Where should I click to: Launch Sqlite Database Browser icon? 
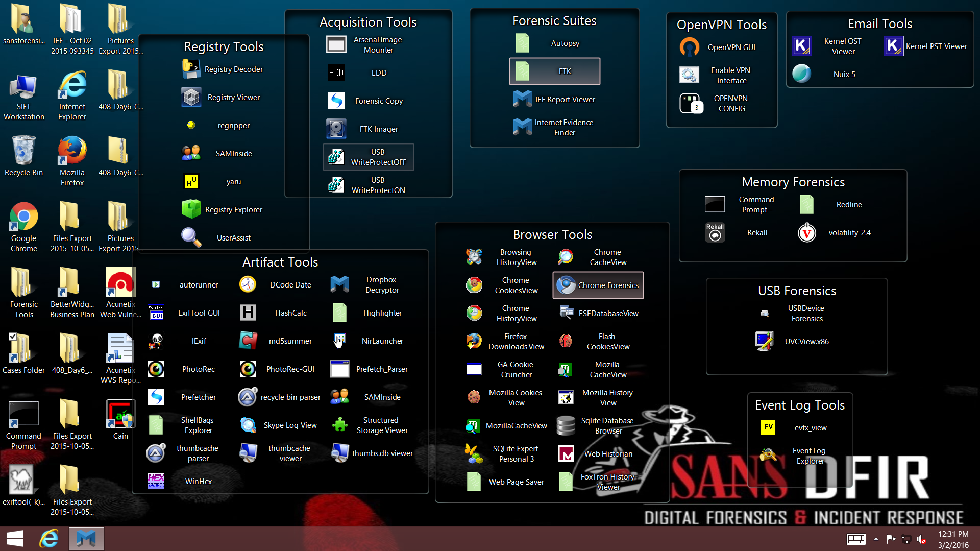[x=566, y=425]
